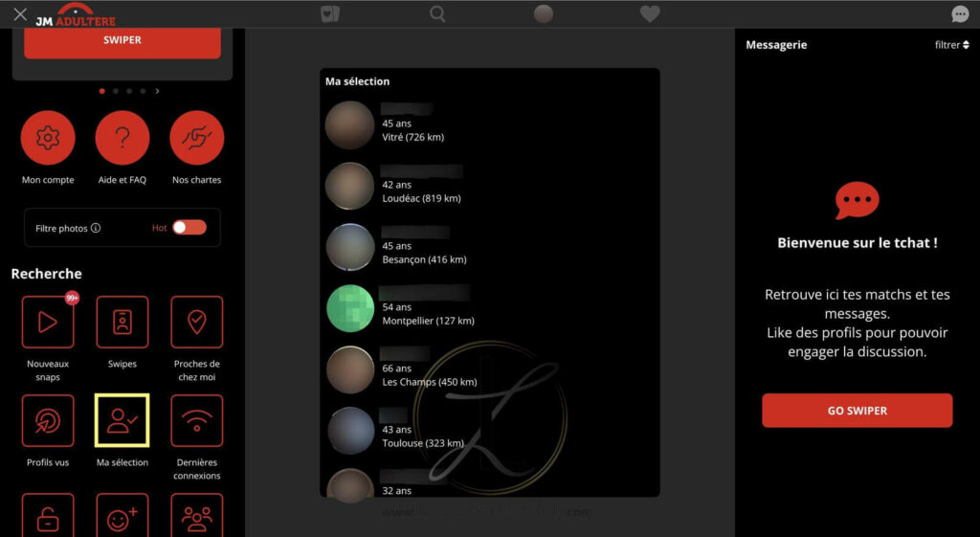Viewport: 980px width, 537px height.
Task: Click the text Toulouse (323 km)
Action: 423,444
